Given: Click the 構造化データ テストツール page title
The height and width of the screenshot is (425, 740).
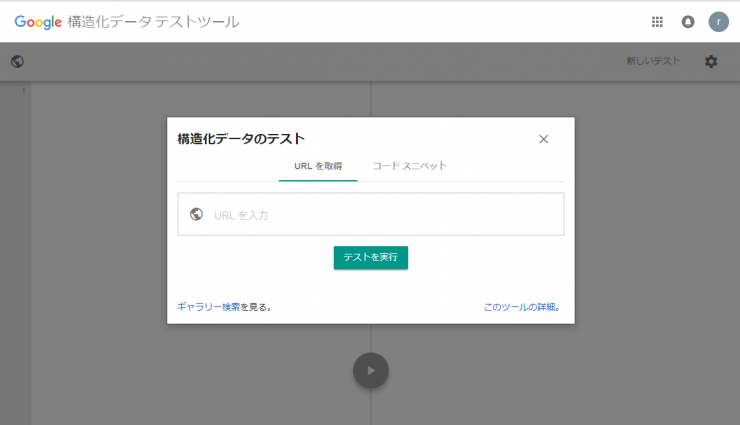Looking at the screenshot, I should pos(153,21).
